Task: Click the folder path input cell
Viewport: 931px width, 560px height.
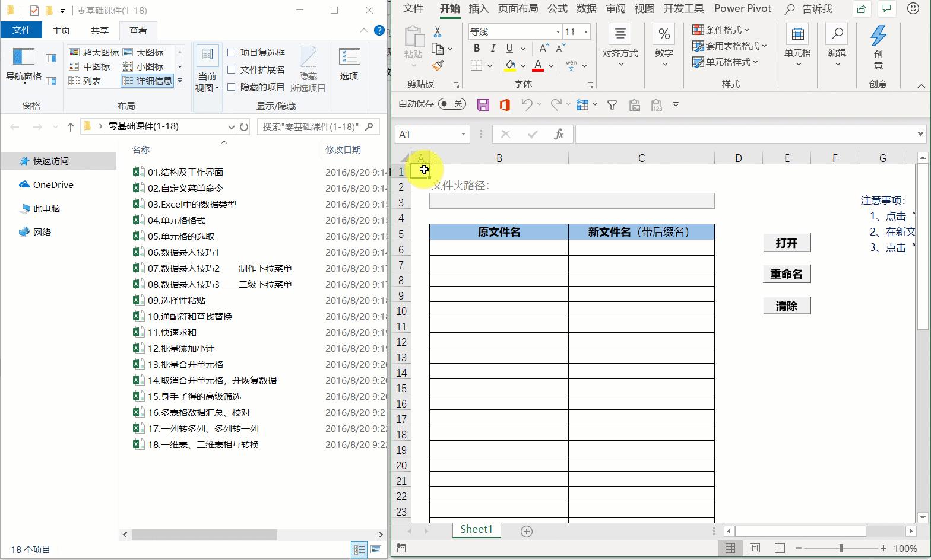Action: [x=572, y=201]
